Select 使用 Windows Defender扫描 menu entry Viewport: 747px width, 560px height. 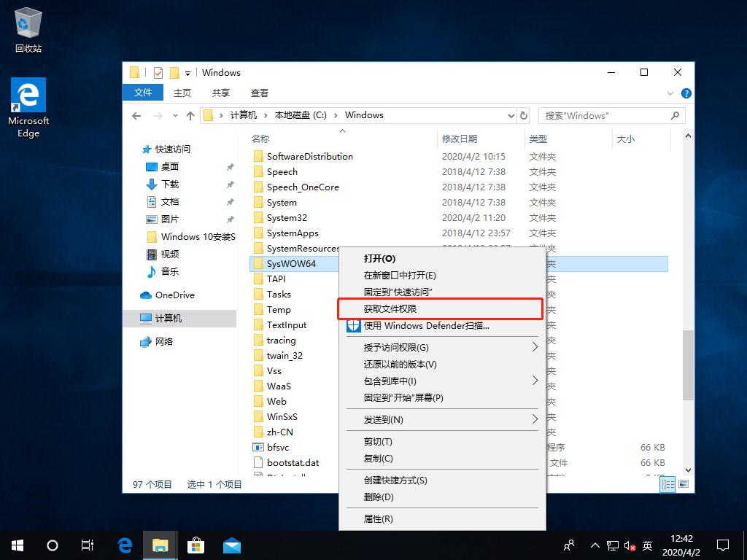pos(442,326)
